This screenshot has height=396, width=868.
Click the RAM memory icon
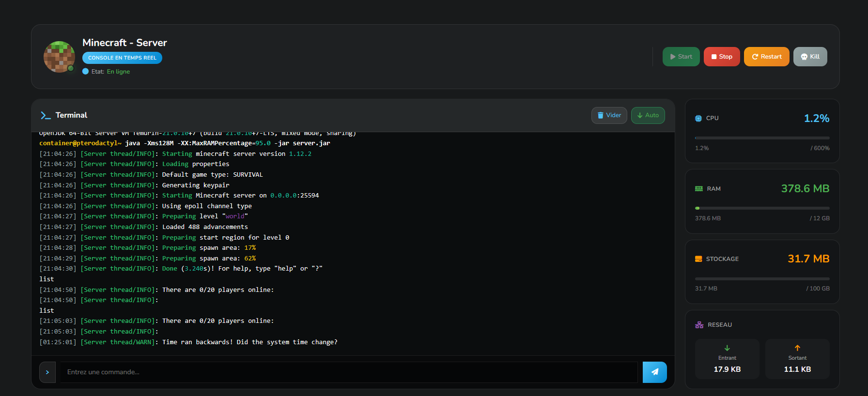point(699,189)
